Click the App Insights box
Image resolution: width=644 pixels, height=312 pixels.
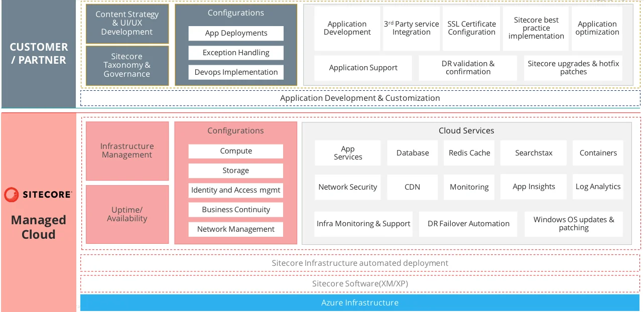click(x=534, y=187)
